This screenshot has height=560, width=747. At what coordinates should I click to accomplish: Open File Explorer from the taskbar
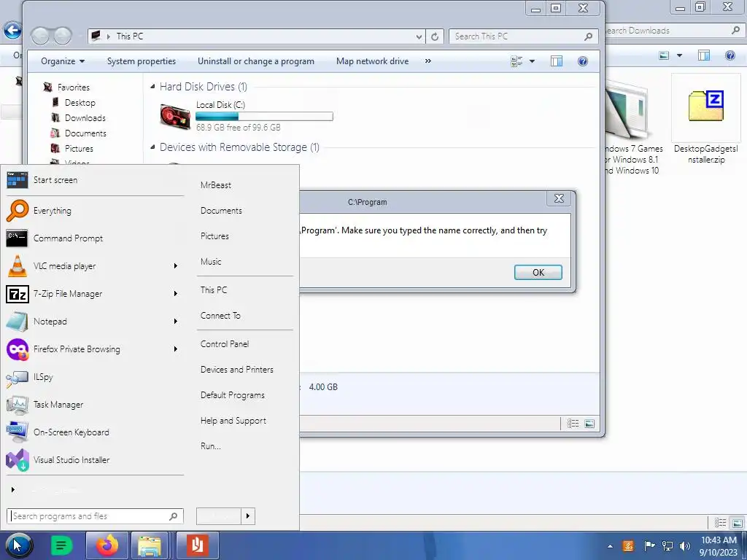[150, 545]
